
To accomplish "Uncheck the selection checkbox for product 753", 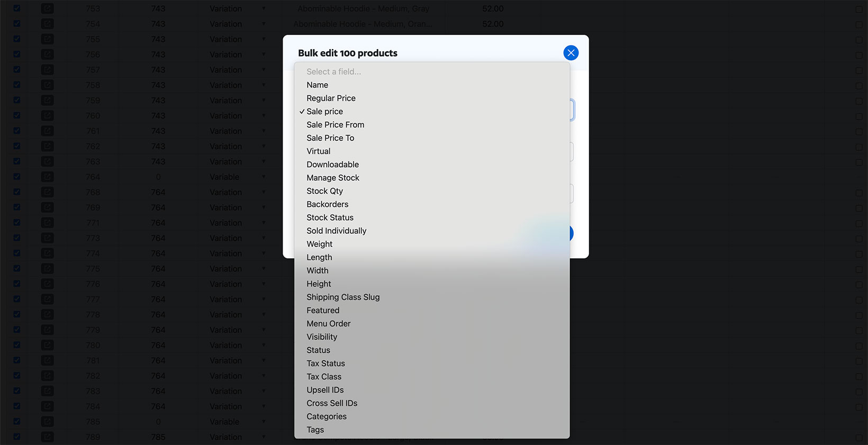I will click(16, 8).
